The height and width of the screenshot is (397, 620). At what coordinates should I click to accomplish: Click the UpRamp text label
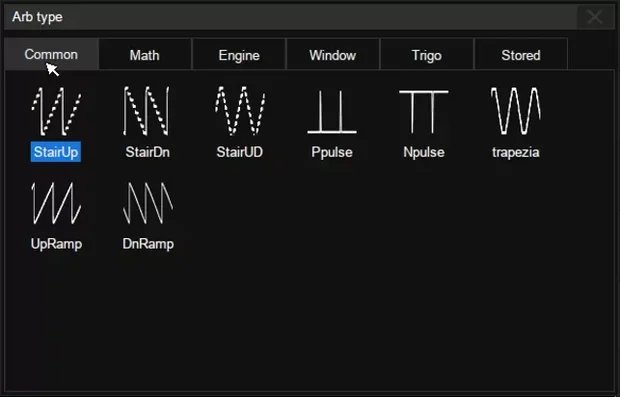(57, 244)
